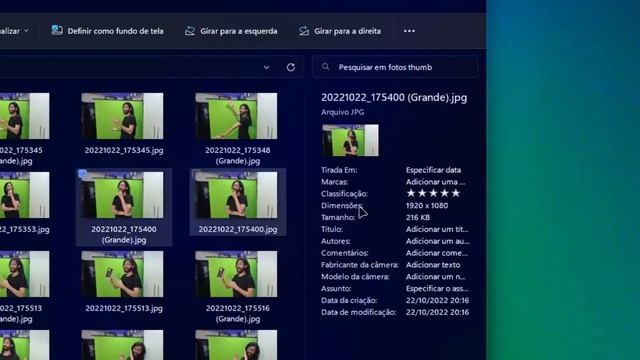This screenshot has height=360, width=640.
Task: Click Especificar data for Tirada Em
Action: pyautogui.click(x=433, y=170)
